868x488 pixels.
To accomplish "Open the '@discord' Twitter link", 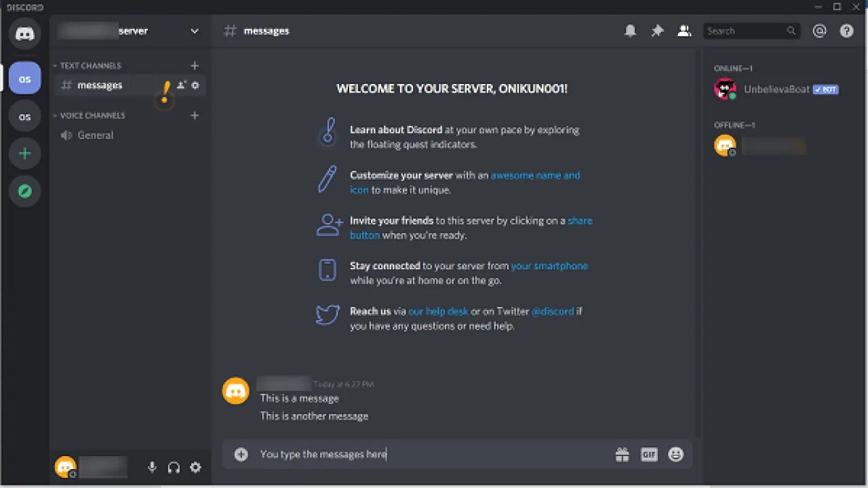I will 552,311.
